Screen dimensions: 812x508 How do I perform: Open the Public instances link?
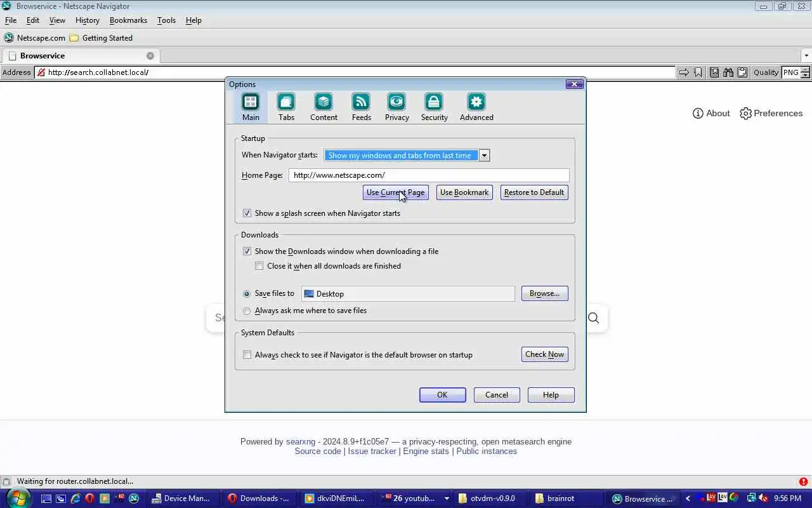[x=487, y=451]
